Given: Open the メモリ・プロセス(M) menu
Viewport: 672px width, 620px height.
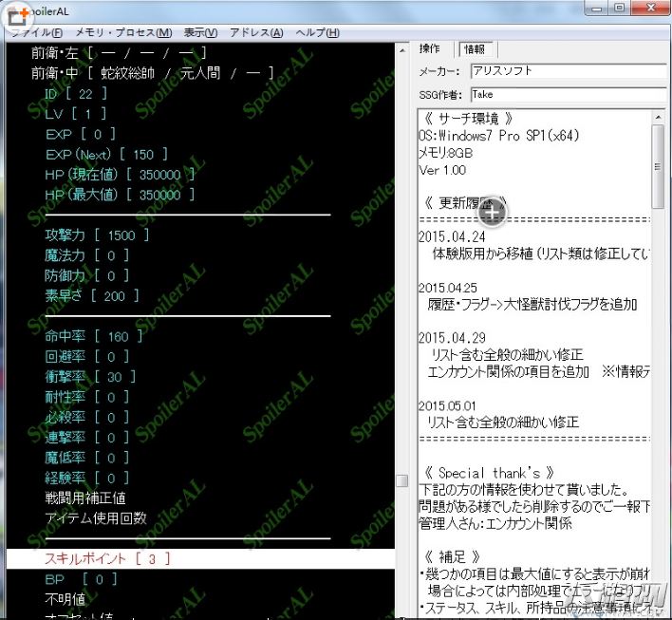Looking at the screenshot, I should pyautogui.click(x=123, y=32).
